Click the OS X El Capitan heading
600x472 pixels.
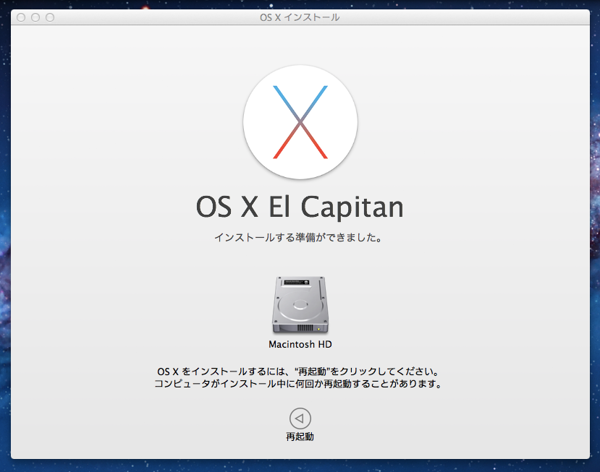(300, 207)
